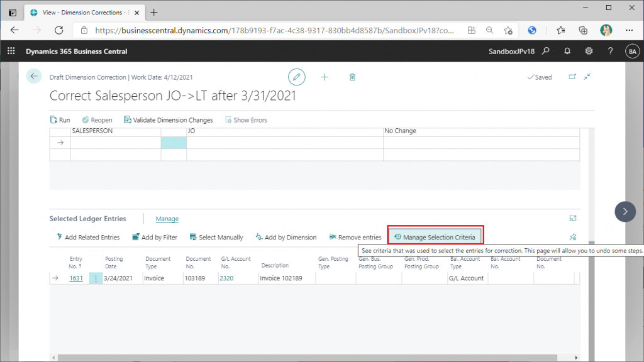Screen dimensions: 644x362
Task: Open the Manage menu for Selected Ledger Entries
Action: point(167,219)
